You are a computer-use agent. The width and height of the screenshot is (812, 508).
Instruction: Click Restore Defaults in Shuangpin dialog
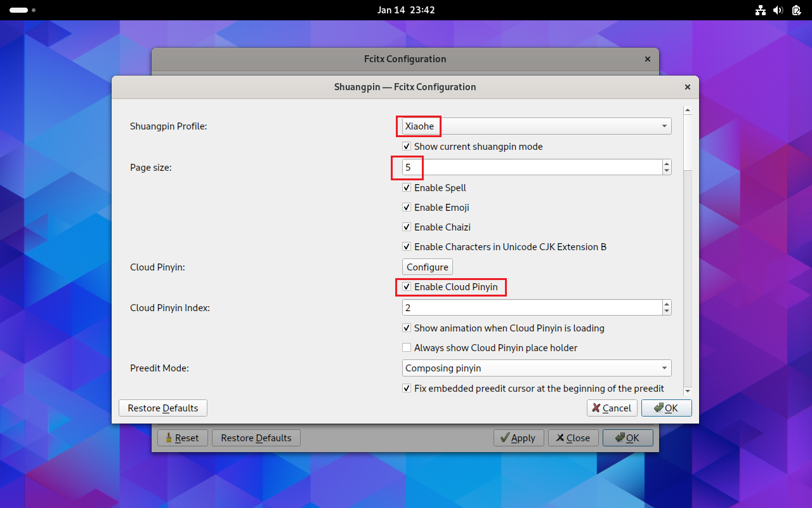pos(163,408)
